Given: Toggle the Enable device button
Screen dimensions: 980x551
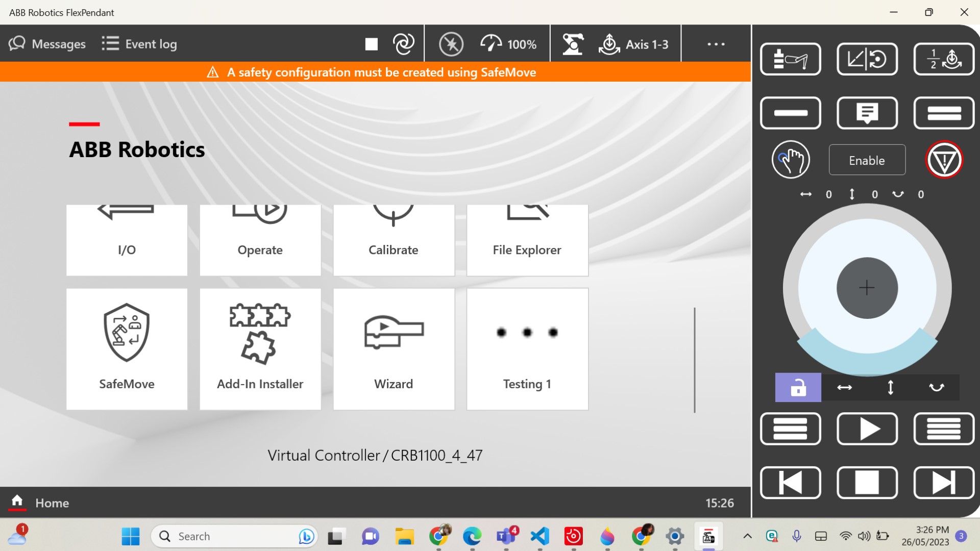Looking at the screenshot, I should pyautogui.click(x=867, y=160).
